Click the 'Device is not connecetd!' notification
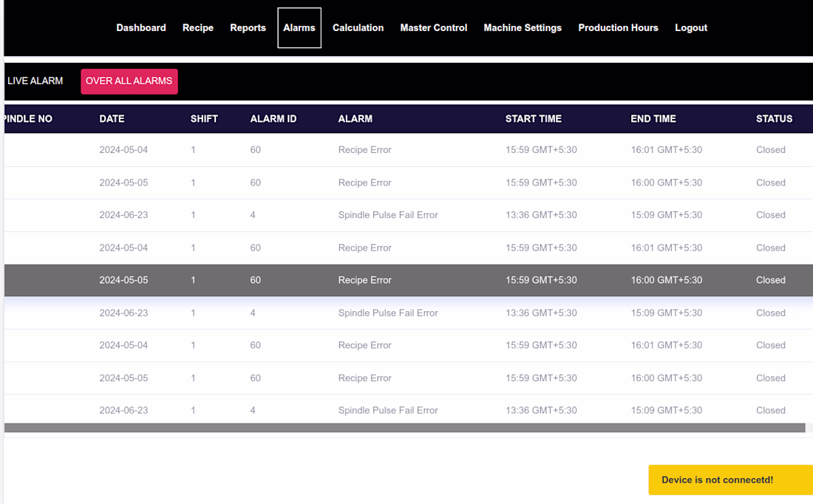Viewport: 813px width, 504px height. coord(730,480)
